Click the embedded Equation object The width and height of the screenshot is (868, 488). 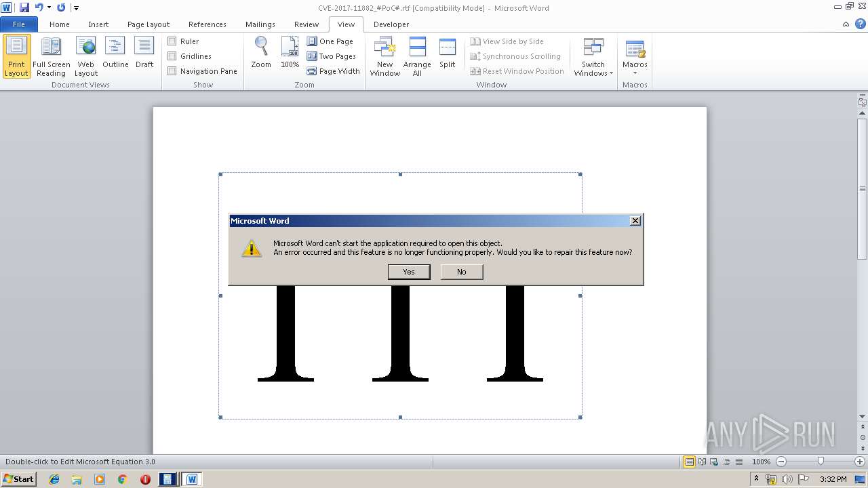tap(400, 339)
